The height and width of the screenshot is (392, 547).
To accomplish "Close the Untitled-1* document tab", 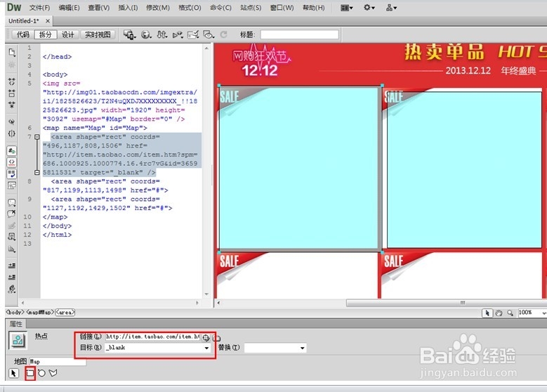I will pos(48,21).
